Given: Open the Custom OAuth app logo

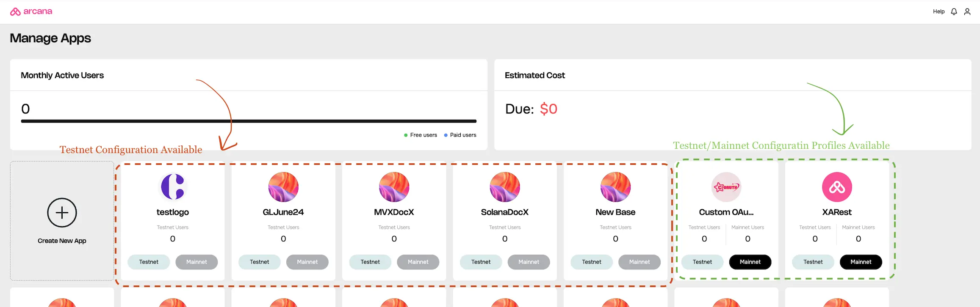Looking at the screenshot, I should click(726, 187).
